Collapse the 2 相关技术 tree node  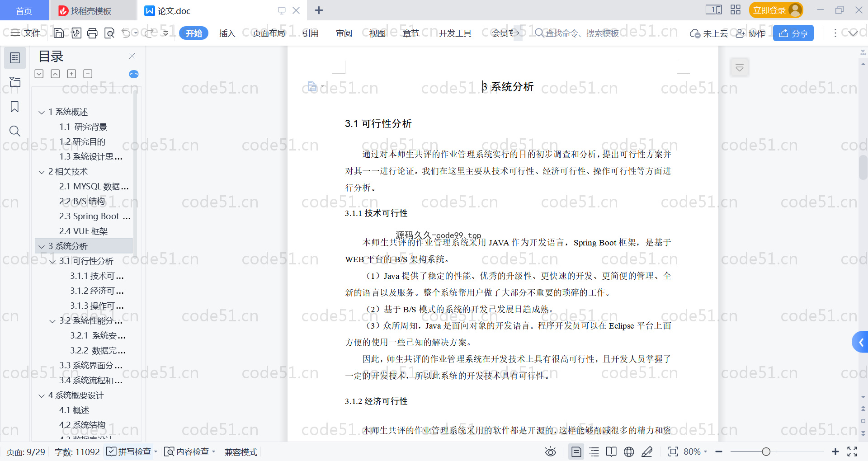[42, 172]
